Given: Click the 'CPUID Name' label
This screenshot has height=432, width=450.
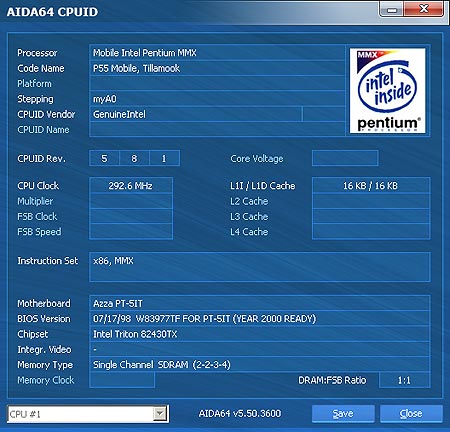Looking at the screenshot, I should 43,130.
